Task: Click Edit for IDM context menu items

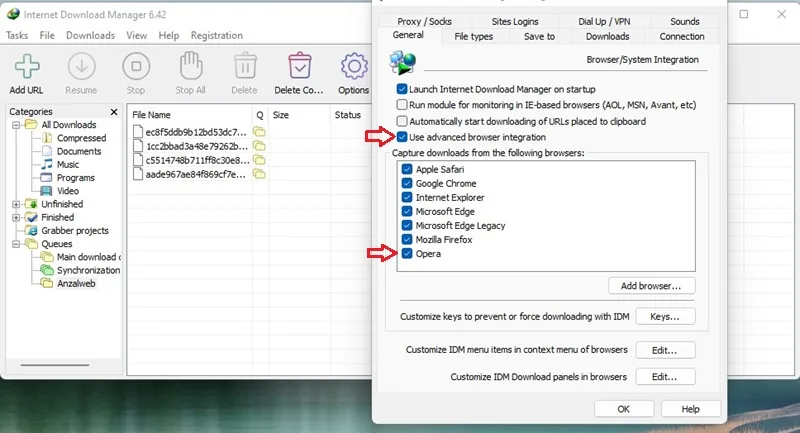Action: [665, 350]
